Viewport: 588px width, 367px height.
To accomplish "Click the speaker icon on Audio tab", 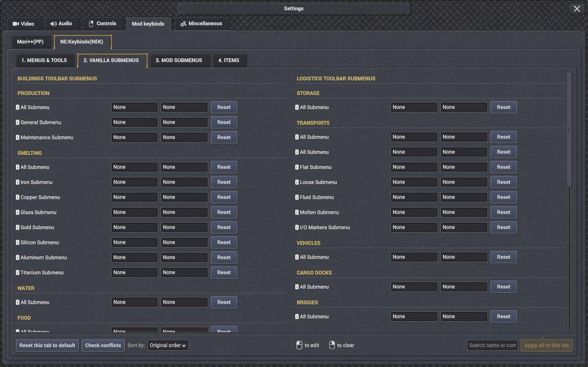I will click(53, 24).
